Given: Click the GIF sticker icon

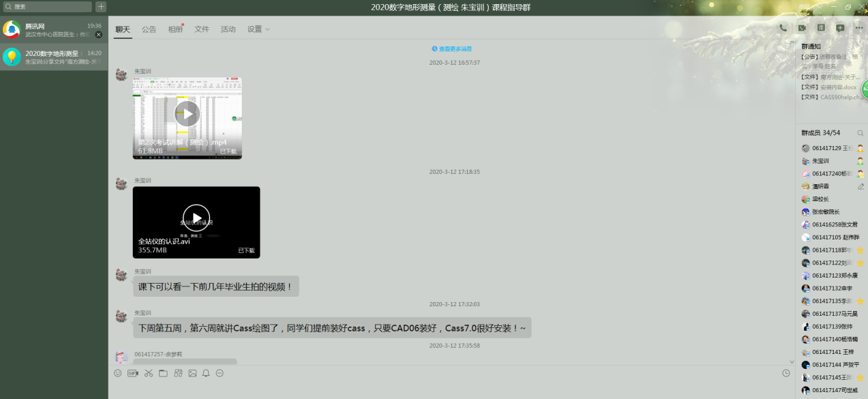Looking at the screenshot, I should 133,373.
